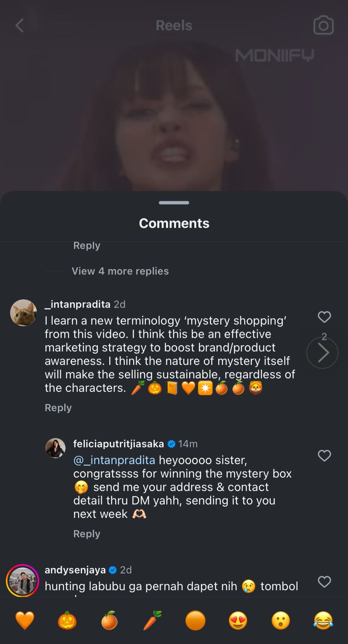Like feliciaputritjiasaka's reply with the heart
The width and height of the screenshot is (348, 644).
point(324,456)
